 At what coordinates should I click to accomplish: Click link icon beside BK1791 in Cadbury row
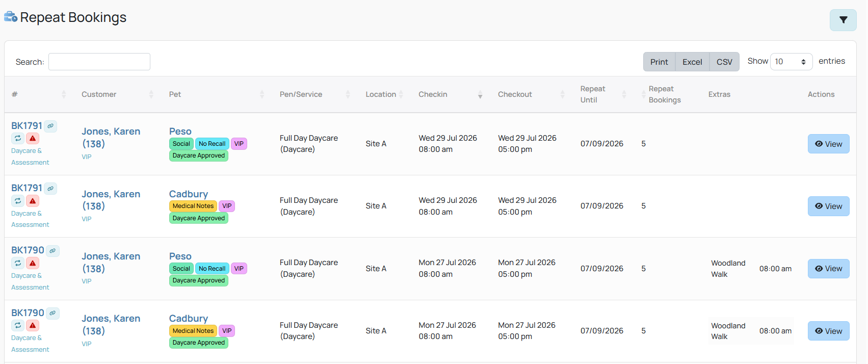pyautogui.click(x=50, y=188)
